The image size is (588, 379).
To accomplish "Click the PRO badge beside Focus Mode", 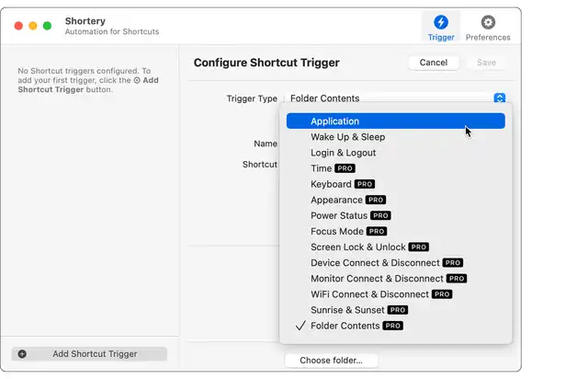I will click(x=377, y=232).
